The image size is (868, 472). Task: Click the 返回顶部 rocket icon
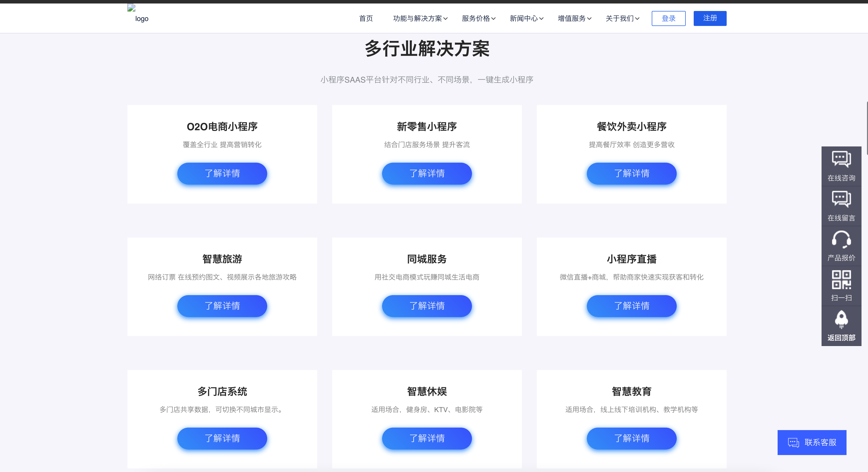tap(841, 319)
